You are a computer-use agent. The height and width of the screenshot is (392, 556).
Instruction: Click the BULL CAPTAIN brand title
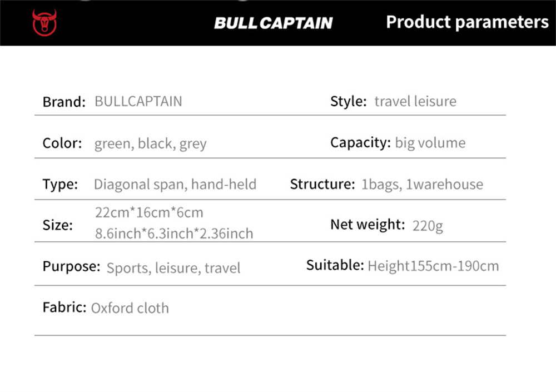coord(273,23)
